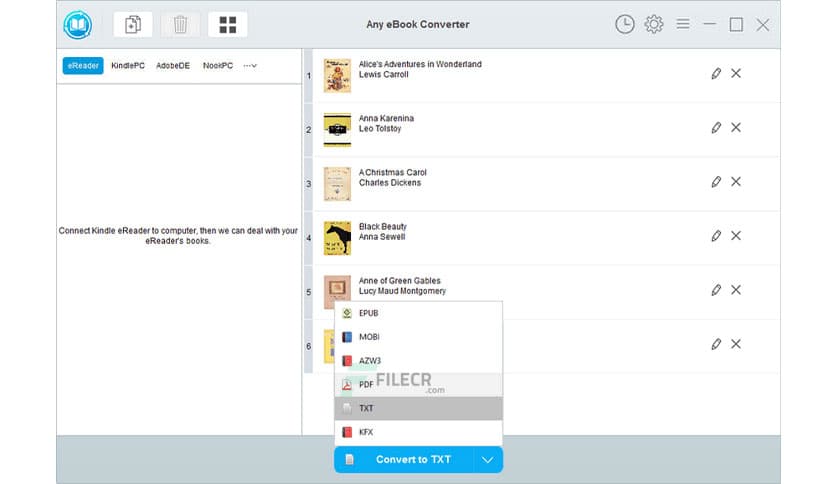Screen dimensions: 836x484
Task: Choose PDF output format
Action: coord(419,384)
